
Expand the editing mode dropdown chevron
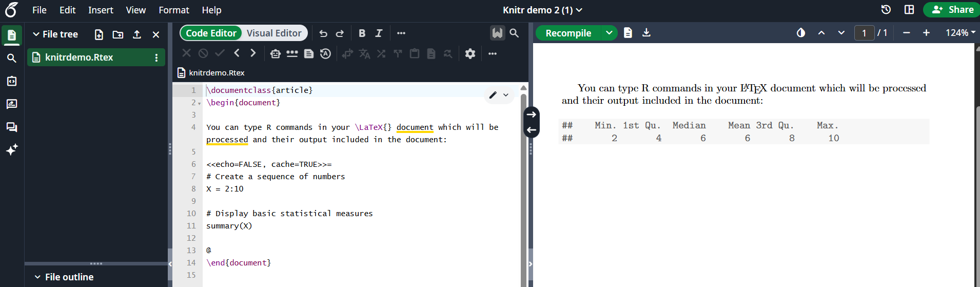506,95
